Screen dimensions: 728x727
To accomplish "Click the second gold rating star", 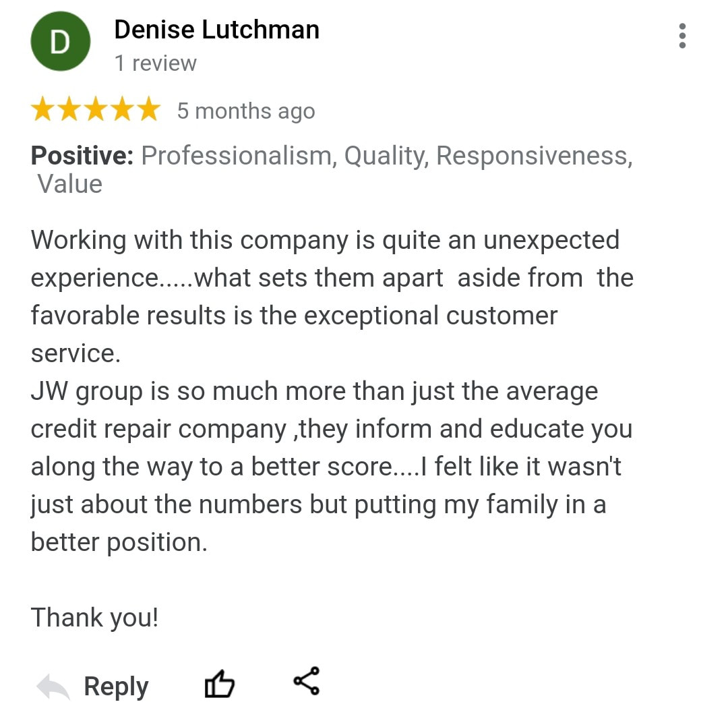I will 69,109.
